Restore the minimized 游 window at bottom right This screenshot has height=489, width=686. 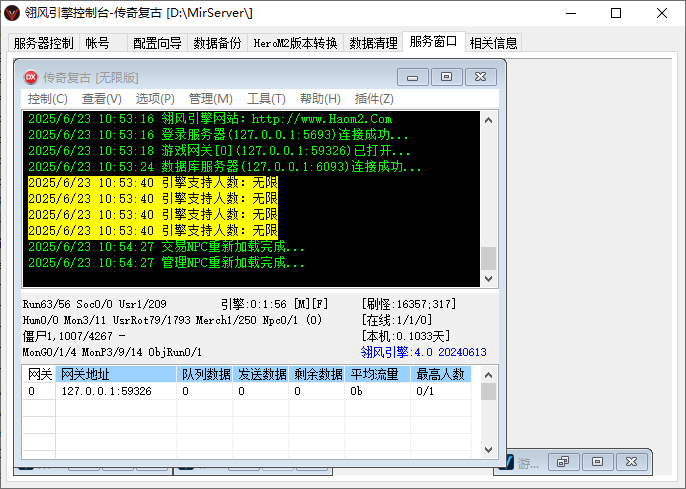tap(564, 462)
